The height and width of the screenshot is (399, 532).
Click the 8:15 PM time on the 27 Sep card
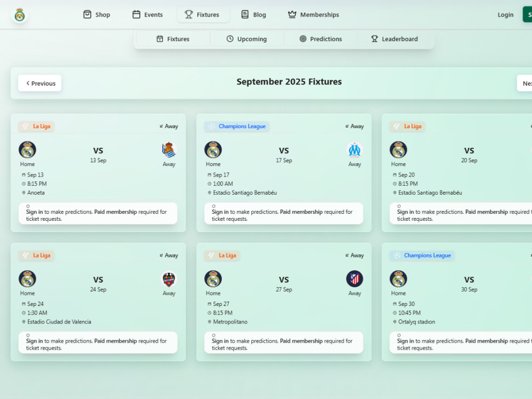coord(222,313)
